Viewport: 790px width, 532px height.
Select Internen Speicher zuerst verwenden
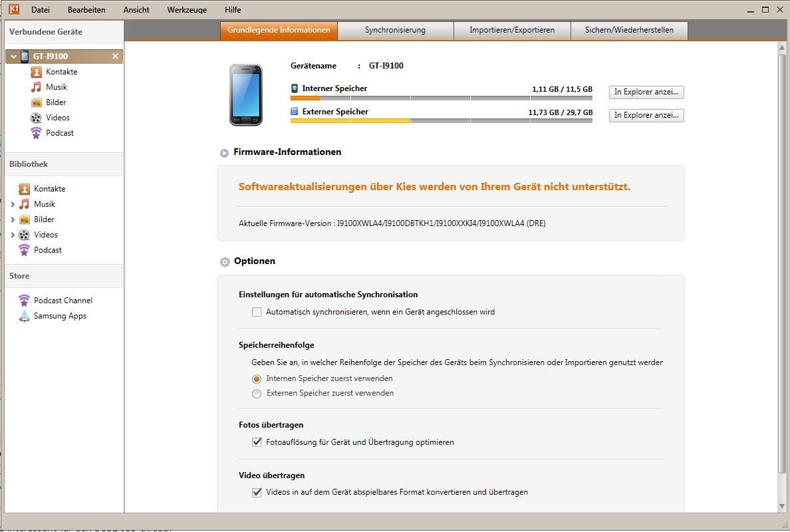pos(257,379)
